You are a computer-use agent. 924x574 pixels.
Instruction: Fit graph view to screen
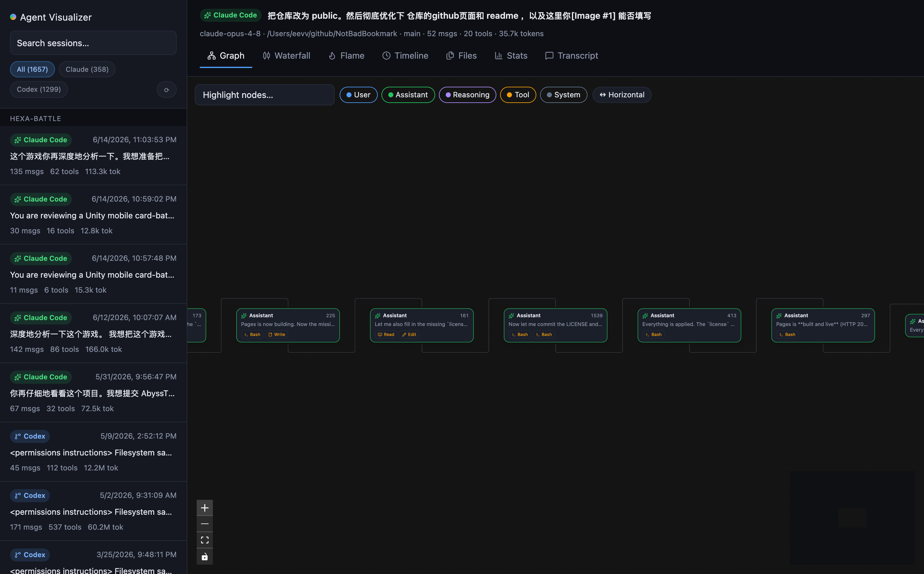tap(205, 540)
